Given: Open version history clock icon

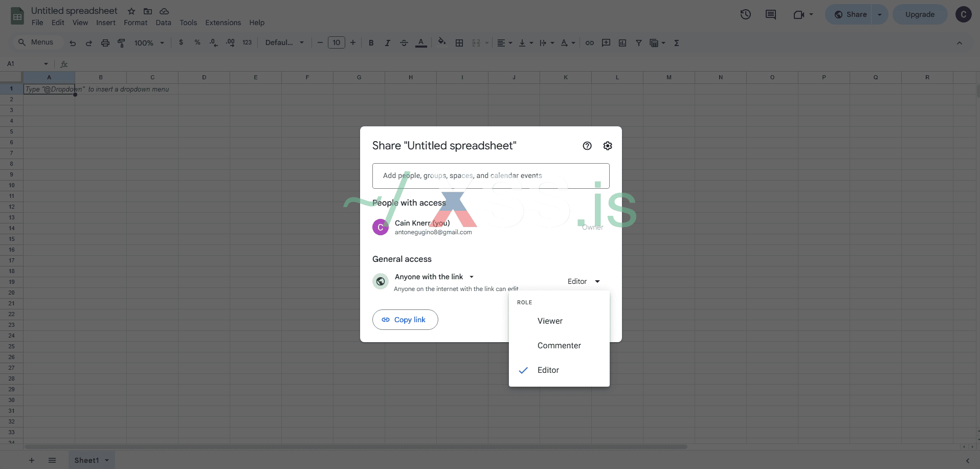Looking at the screenshot, I should click(746, 14).
